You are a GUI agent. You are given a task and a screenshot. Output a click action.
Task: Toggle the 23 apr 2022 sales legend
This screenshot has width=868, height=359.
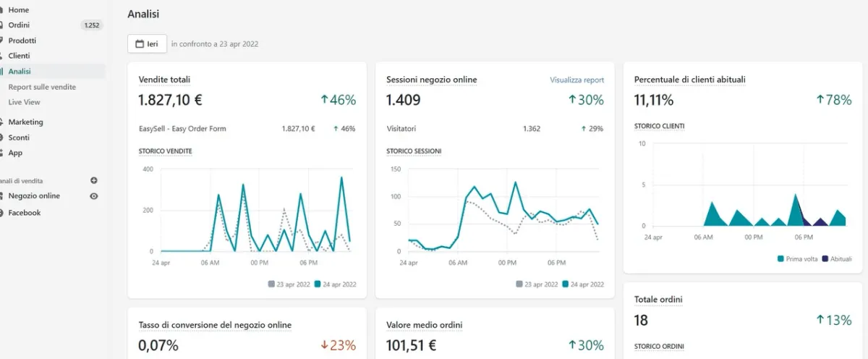290,284
